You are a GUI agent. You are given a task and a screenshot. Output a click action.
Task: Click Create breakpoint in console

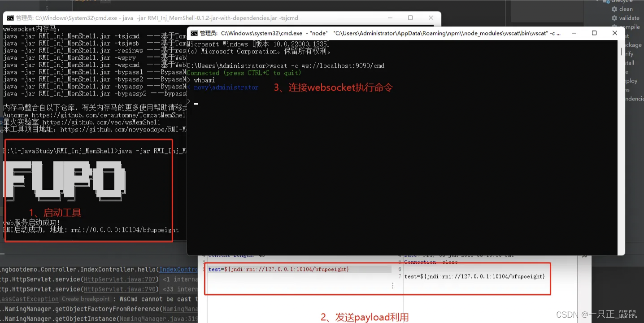[86, 299]
